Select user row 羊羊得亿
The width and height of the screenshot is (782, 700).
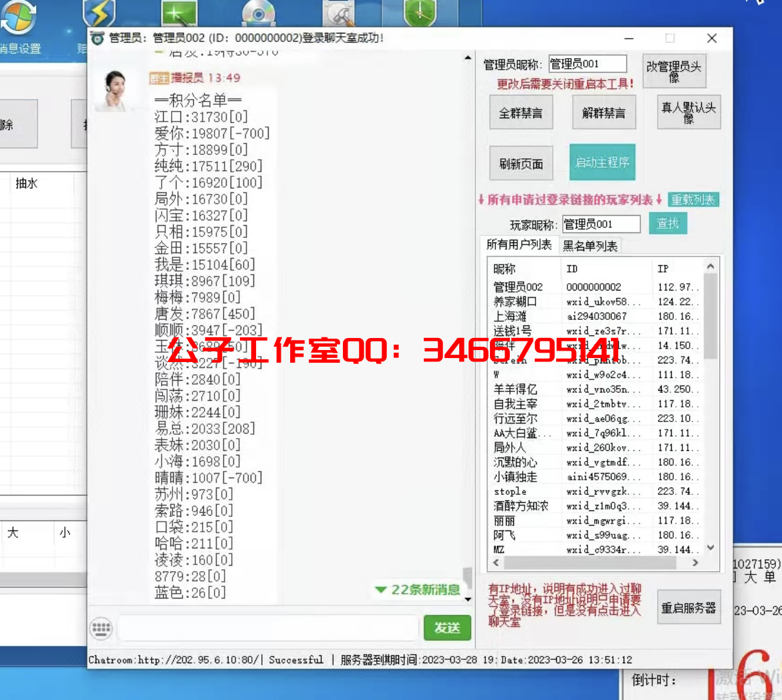click(x=595, y=389)
